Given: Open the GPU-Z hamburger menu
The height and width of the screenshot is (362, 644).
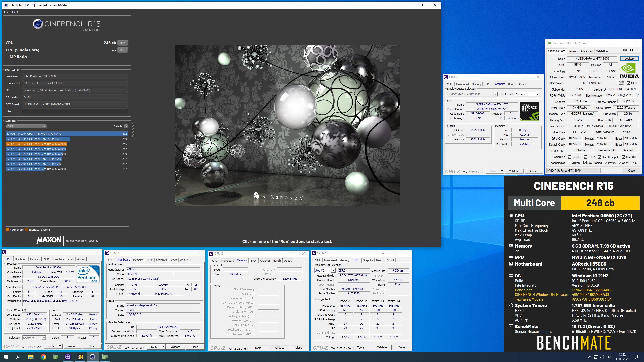Looking at the screenshot, I should pyautogui.click(x=638, y=50).
